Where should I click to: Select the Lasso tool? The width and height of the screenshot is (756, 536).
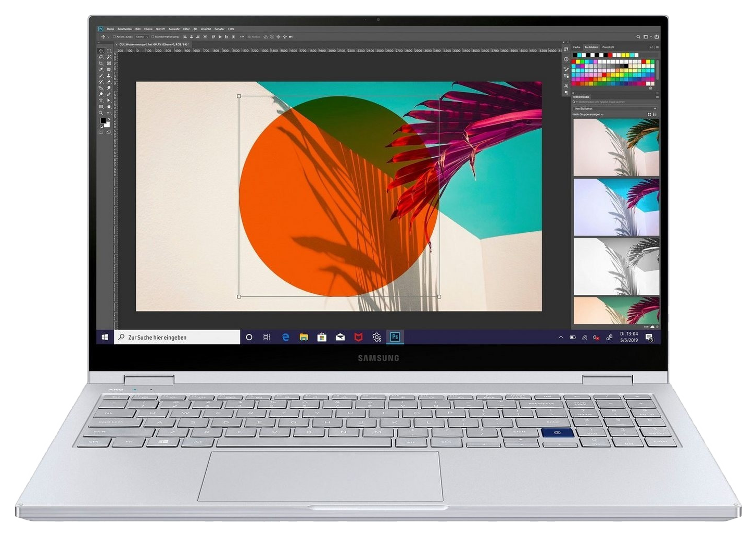pos(101,57)
